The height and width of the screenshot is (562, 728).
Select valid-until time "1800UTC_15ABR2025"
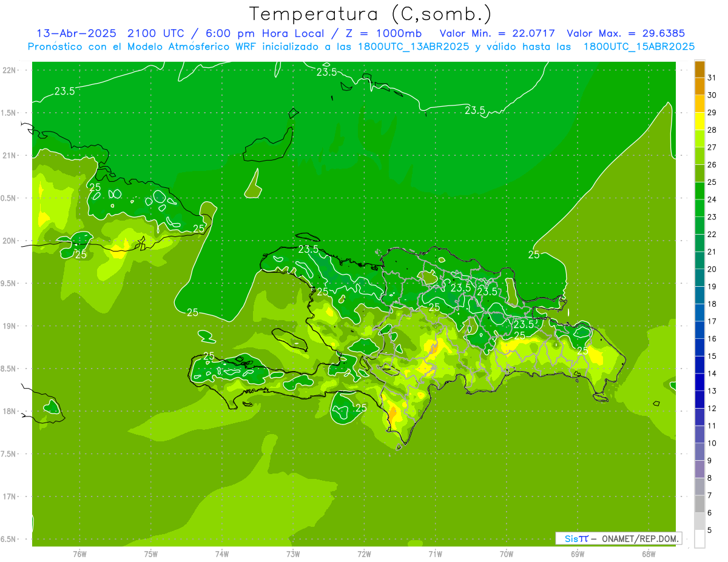[x=639, y=47]
